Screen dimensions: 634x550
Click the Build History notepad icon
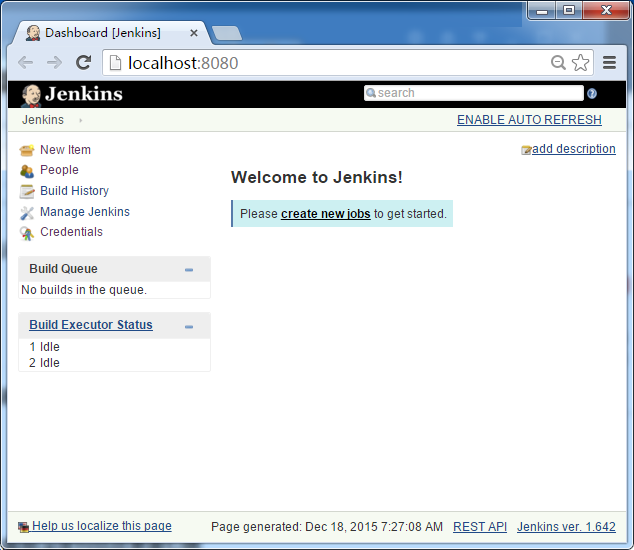[x=27, y=192]
